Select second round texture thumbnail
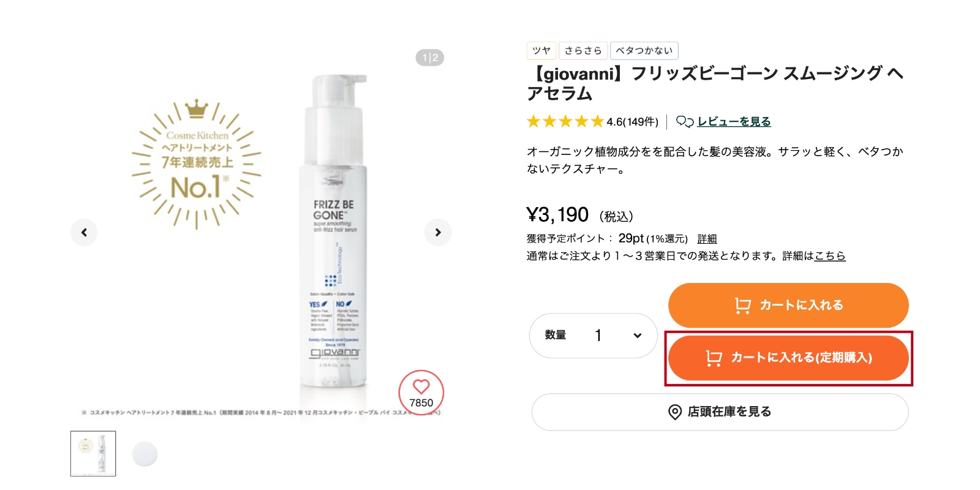This screenshot has height=490, width=980. pyautogui.click(x=145, y=454)
